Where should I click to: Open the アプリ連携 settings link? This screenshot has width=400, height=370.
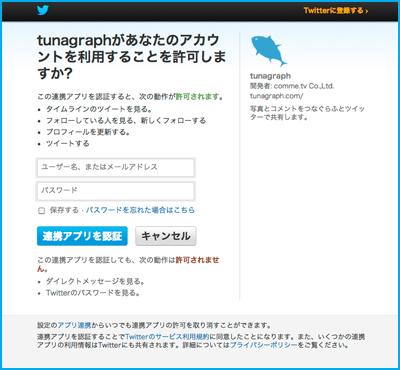(x=74, y=325)
